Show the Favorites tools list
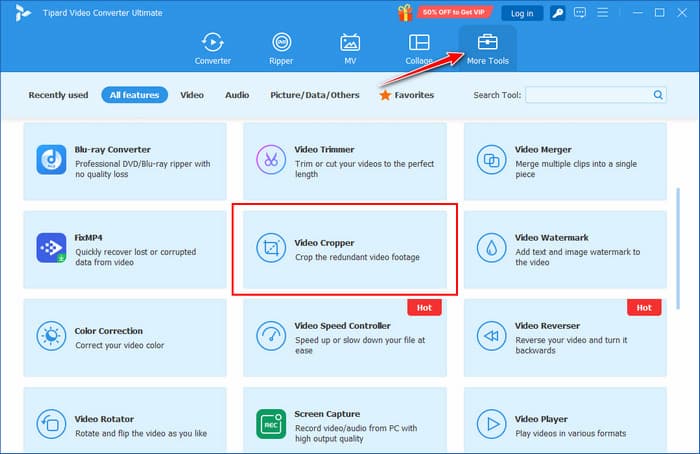Viewport: 700px width, 454px height. coord(406,95)
